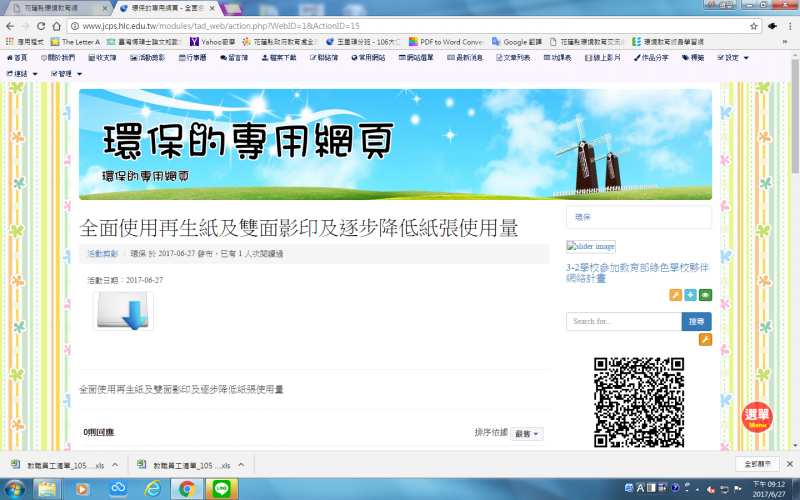The image size is (800, 500).
Task: Click the orange wrench icon beside the plus
Action: (x=676, y=295)
